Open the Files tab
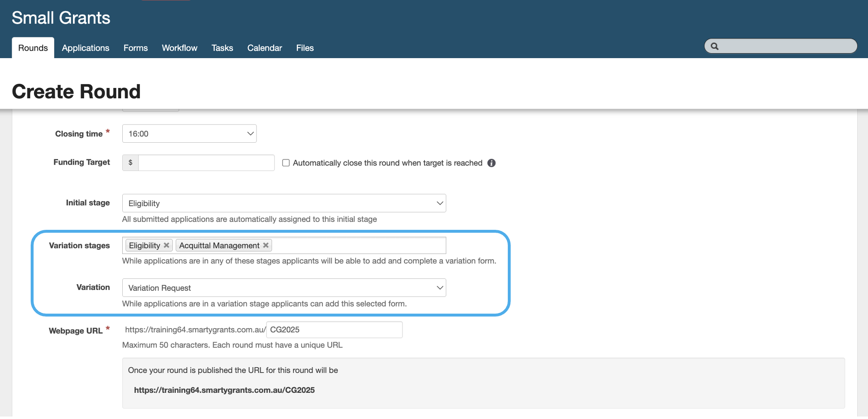This screenshot has height=419, width=868. coord(305,48)
